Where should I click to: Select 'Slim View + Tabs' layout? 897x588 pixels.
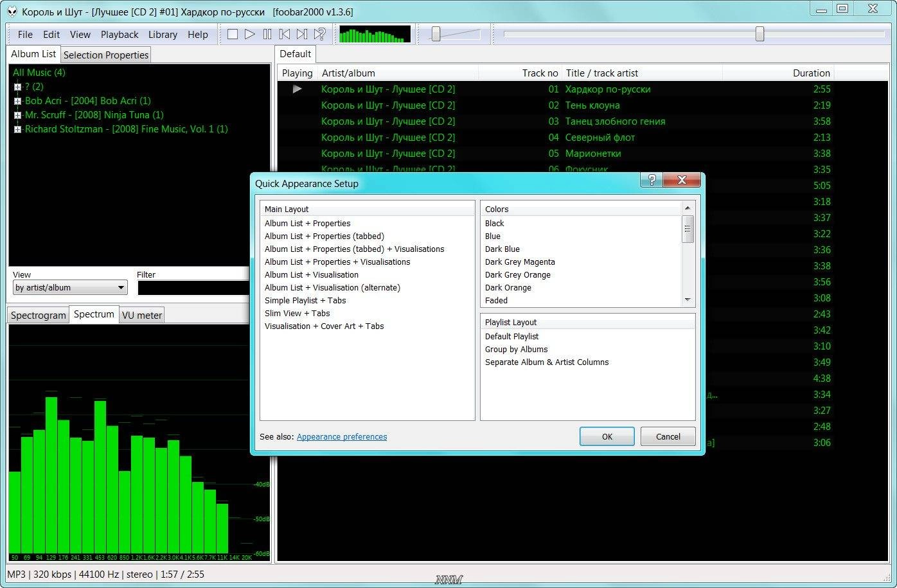click(298, 314)
